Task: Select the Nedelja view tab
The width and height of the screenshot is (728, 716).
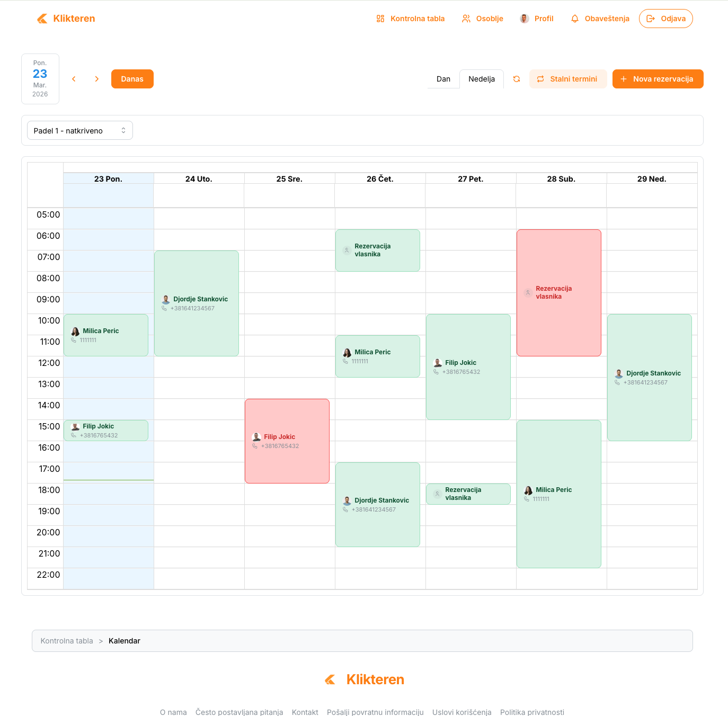Action: click(x=481, y=79)
